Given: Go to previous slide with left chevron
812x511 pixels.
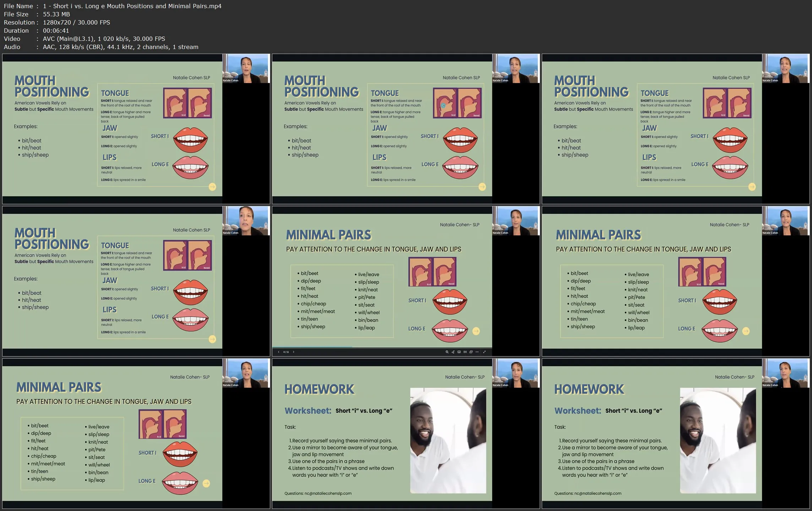Looking at the screenshot, I should tap(279, 352).
